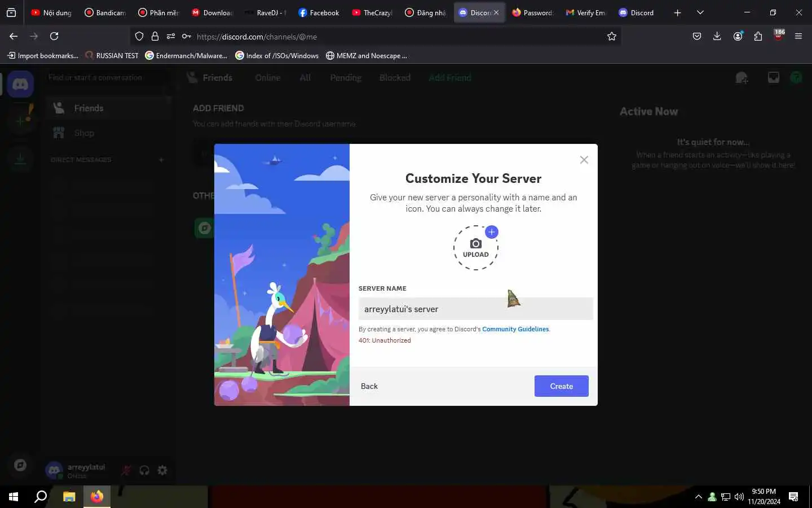
Task: Open the Firefox account icon
Action: [738, 36]
